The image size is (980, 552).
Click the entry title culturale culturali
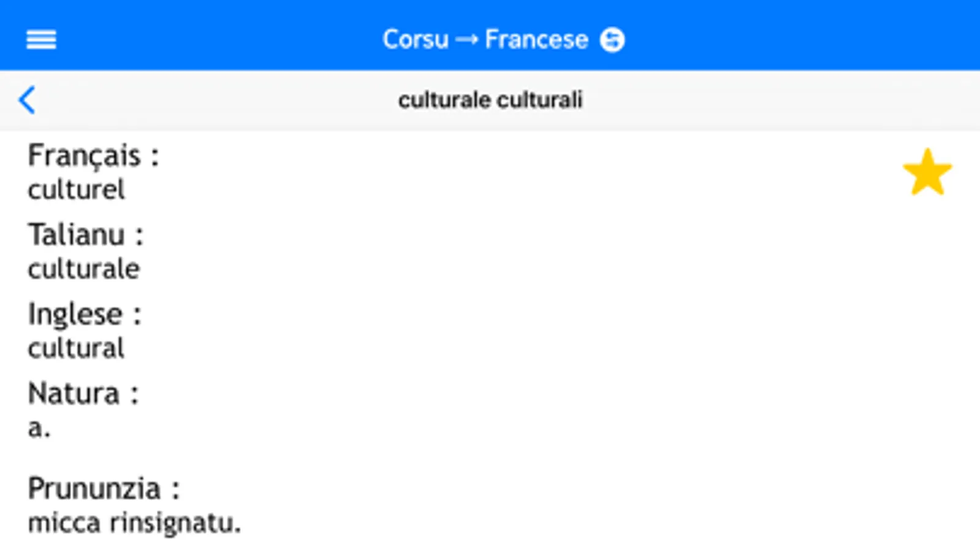[490, 100]
